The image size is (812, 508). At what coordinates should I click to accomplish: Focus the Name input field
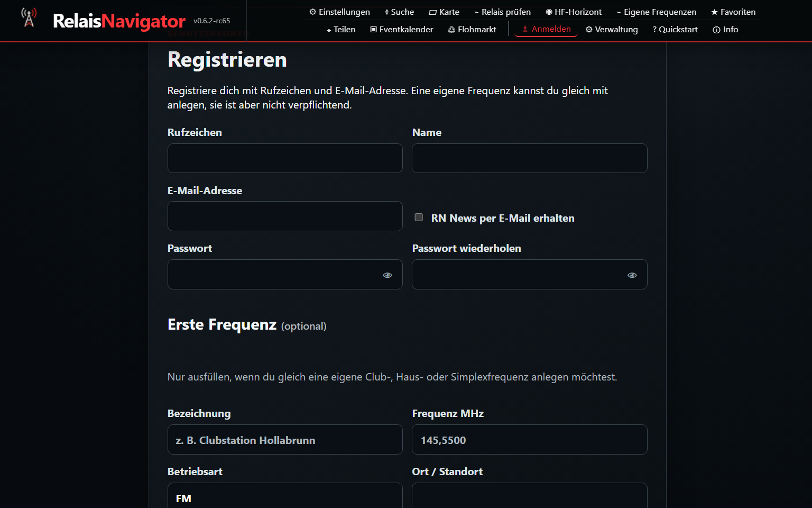(530, 158)
